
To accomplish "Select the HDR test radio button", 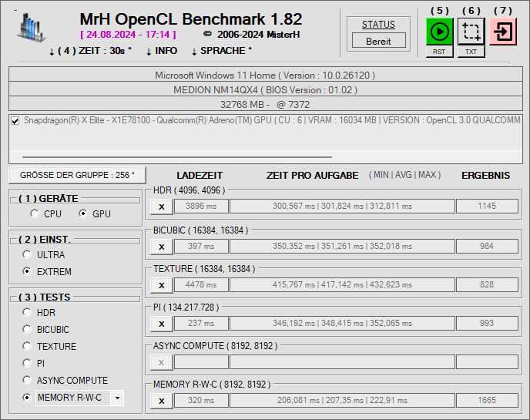I will pos(27,312).
